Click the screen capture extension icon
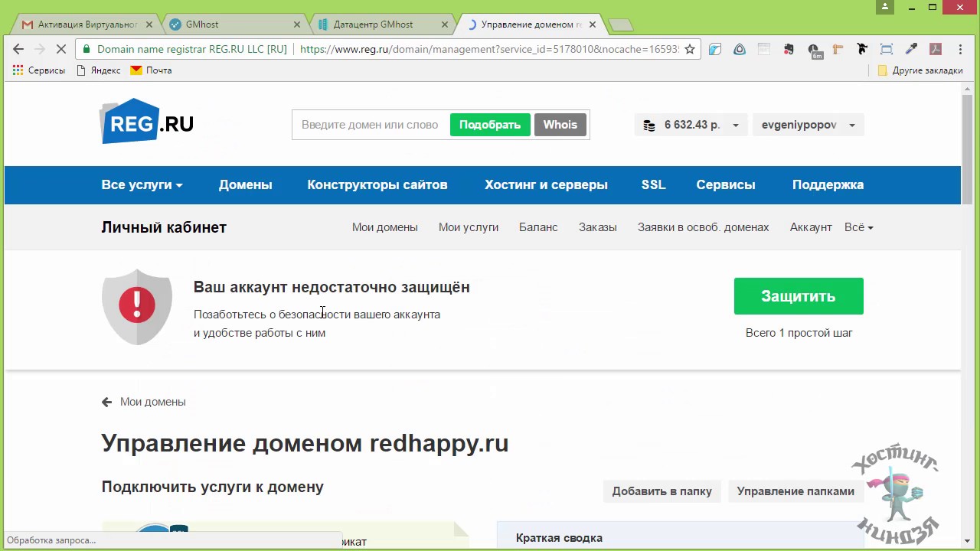Screen dimensions: 980x551 (887, 49)
